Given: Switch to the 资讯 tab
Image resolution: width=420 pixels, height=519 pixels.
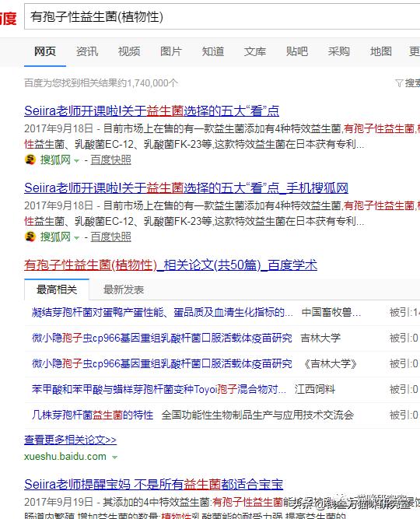Looking at the screenshot, I should [87, 51].
